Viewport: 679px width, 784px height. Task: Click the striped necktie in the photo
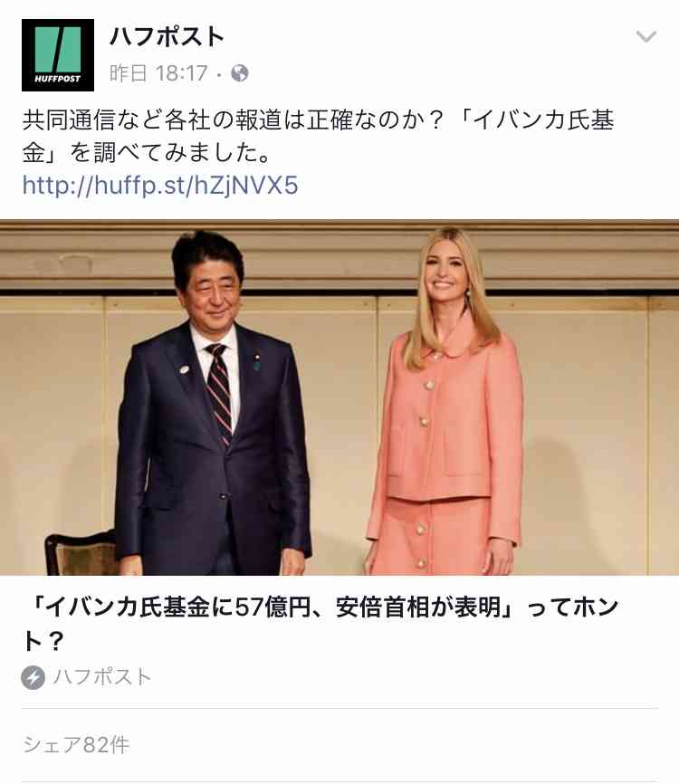pyautogui.click(x=220, y=393)
